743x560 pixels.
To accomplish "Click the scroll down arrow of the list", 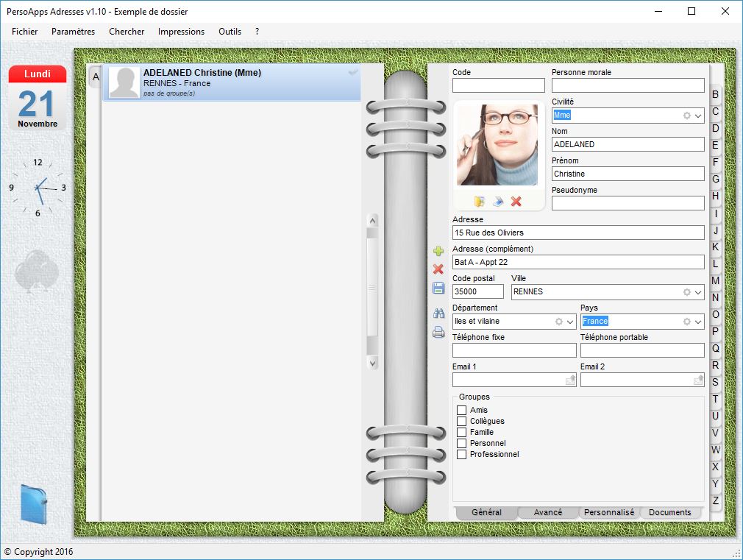I will tap(372, 364).
